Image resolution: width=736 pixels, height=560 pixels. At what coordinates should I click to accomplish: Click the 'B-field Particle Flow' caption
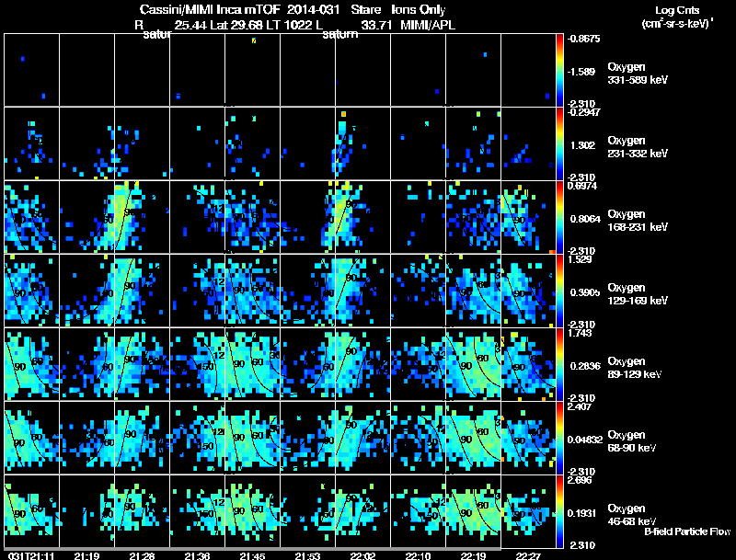point(687,531)
